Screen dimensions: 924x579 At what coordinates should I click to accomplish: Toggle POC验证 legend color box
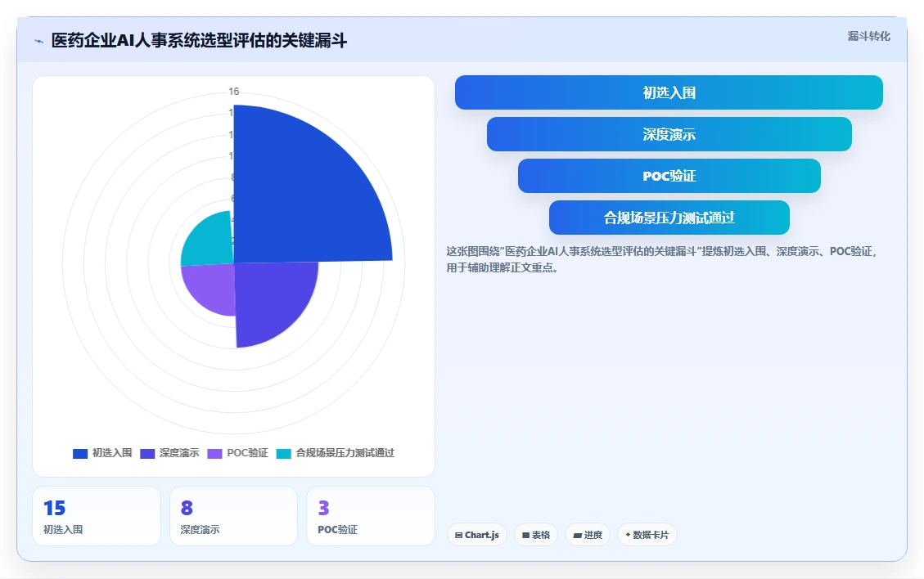pyautogui.click(x=215, y=454)
